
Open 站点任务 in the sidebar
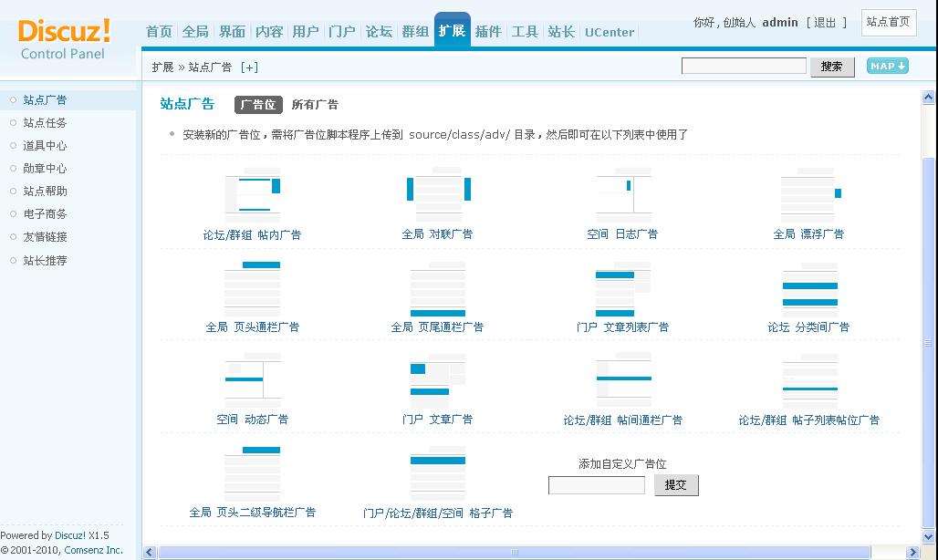coord(45,122)
